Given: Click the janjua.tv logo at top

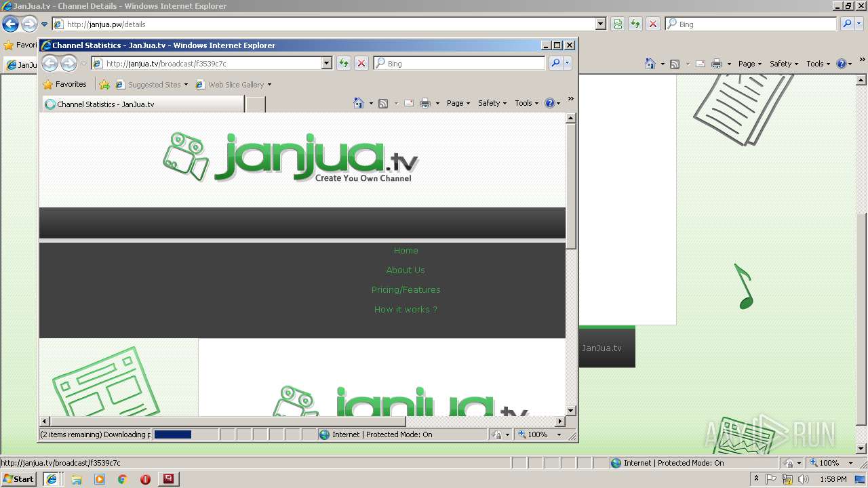Looking at the screenshot, I should (291, 158).
